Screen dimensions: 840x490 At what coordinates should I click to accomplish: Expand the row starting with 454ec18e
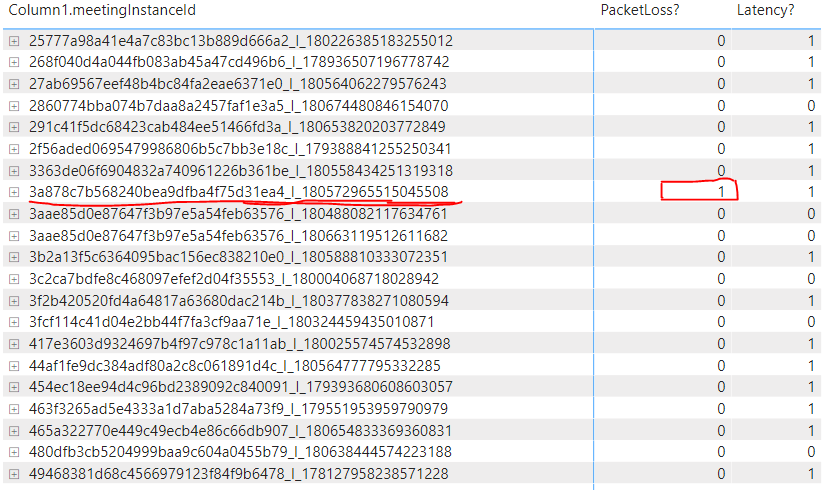[x=14, y=387]
